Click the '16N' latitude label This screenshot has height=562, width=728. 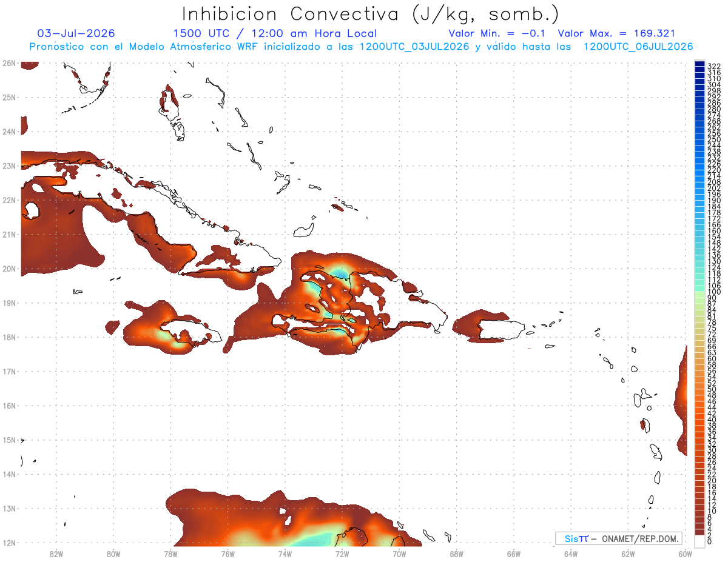[x=8, y=406]
